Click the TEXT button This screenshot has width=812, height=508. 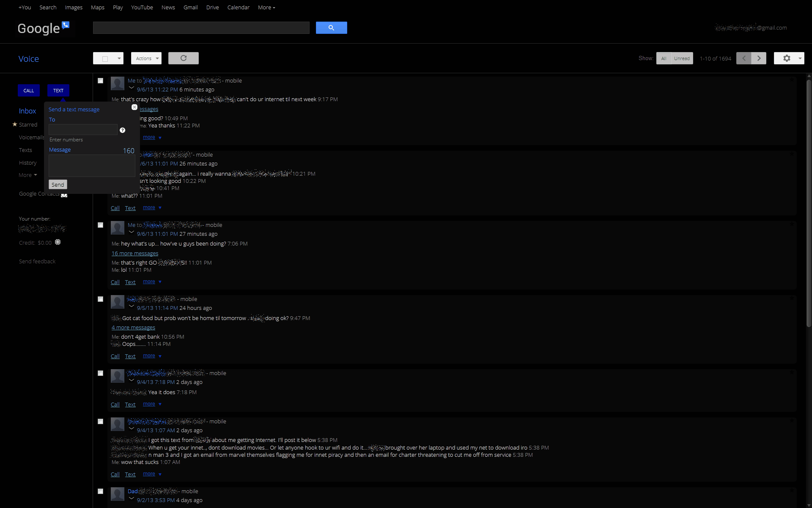58,90
